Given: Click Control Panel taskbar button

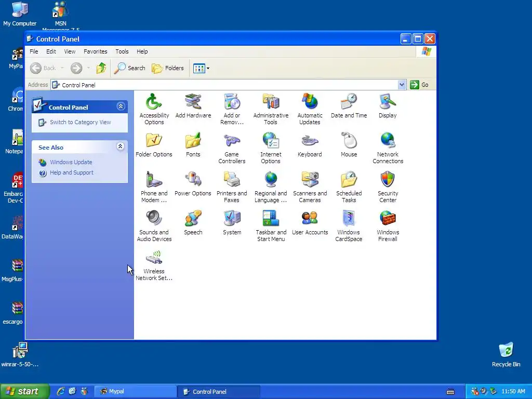Looking at the screenshot, I should coord(219,392).
